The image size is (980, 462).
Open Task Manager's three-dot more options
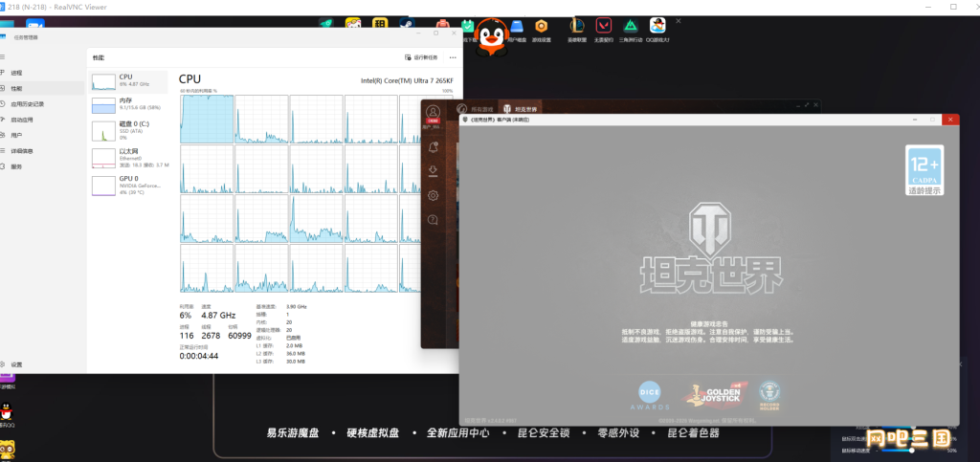[453, 57]
